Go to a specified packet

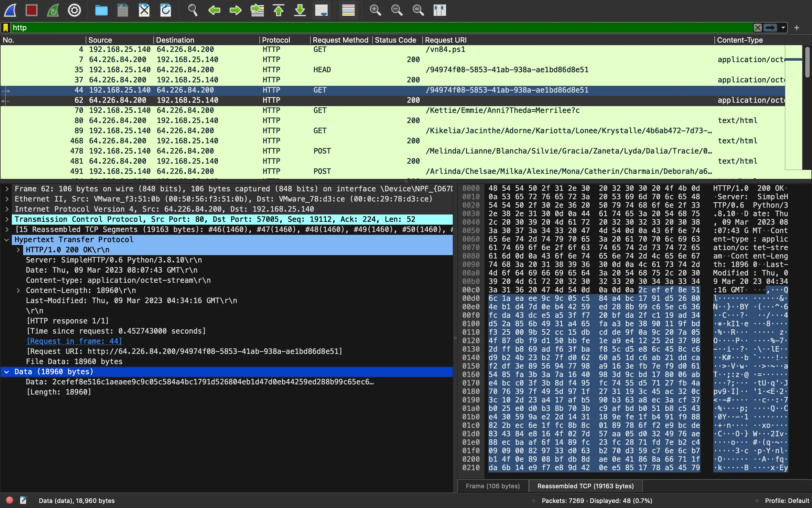[257, 10]
